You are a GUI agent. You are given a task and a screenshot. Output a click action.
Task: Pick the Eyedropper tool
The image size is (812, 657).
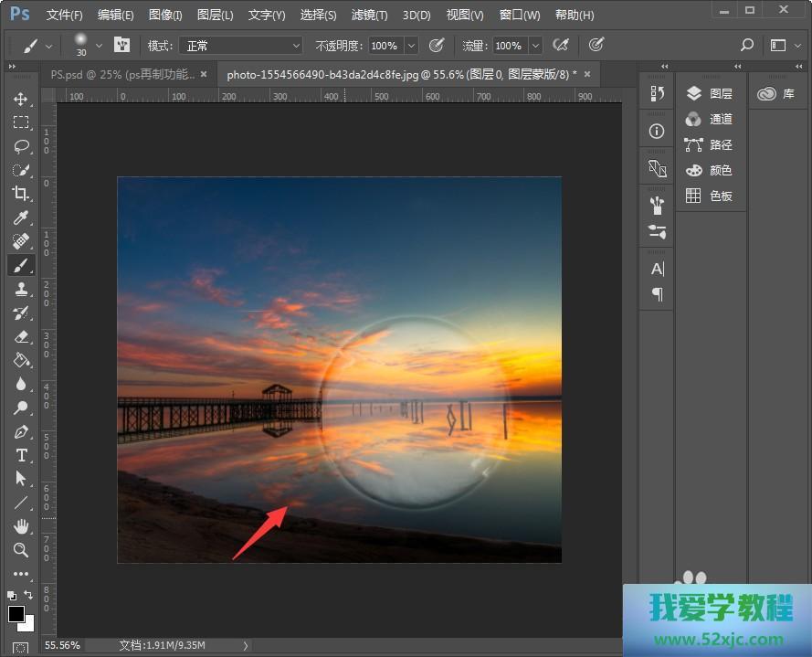click(20, 217)
